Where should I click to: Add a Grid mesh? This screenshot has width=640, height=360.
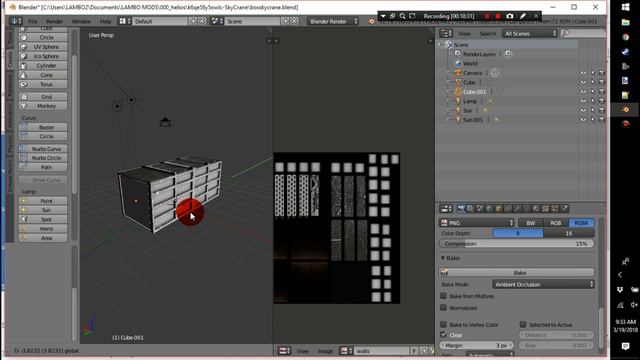coord(43,97)
